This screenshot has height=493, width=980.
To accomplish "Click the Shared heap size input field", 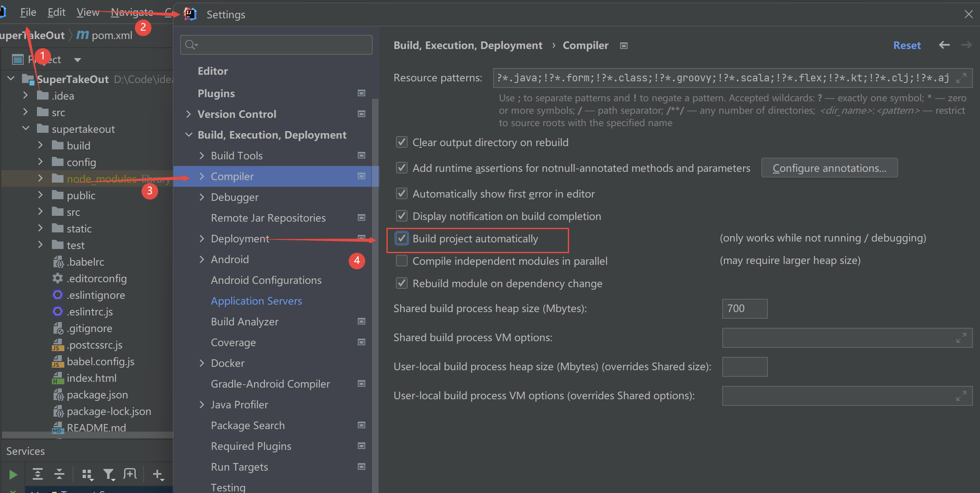I will [x=745, y=308].
